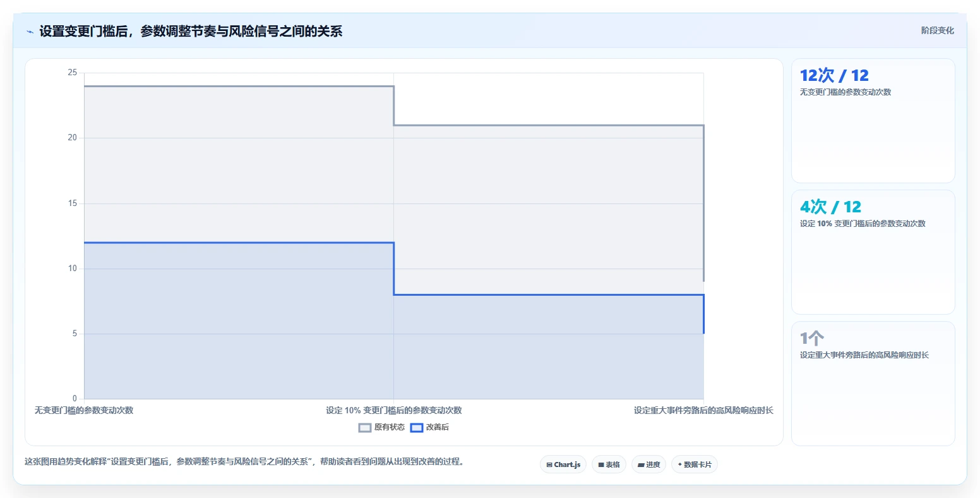980x498 pixels.
Task: Click the lightning icon beside the chart title
Action: coord(30,32)
